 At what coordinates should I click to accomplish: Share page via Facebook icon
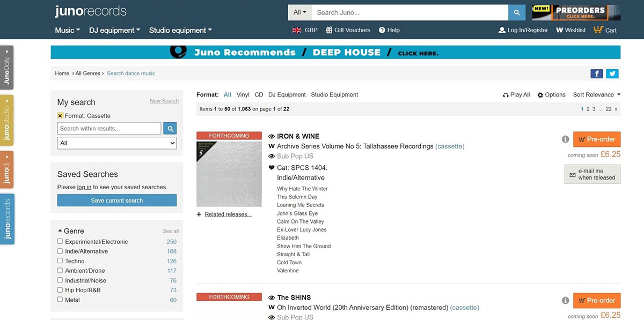pyautogui.click(x=596, y=74)
